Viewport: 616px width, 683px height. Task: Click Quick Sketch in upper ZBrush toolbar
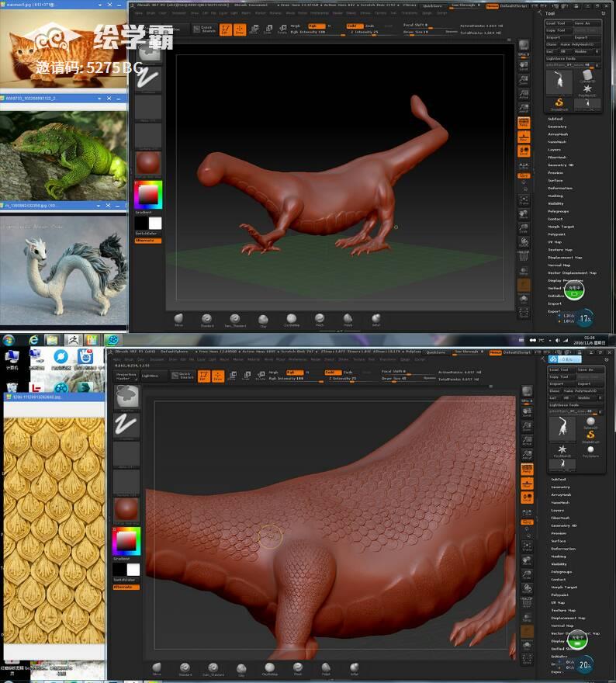205,29
